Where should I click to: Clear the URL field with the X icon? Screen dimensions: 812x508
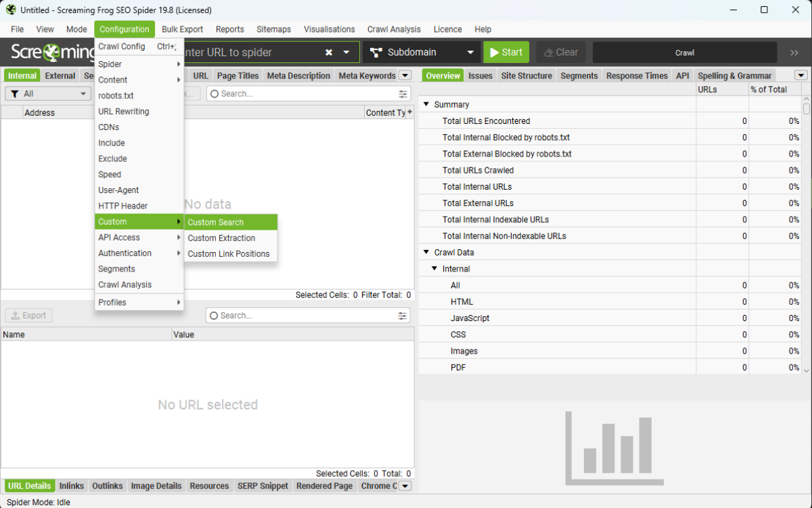click(x=329, y=53)
